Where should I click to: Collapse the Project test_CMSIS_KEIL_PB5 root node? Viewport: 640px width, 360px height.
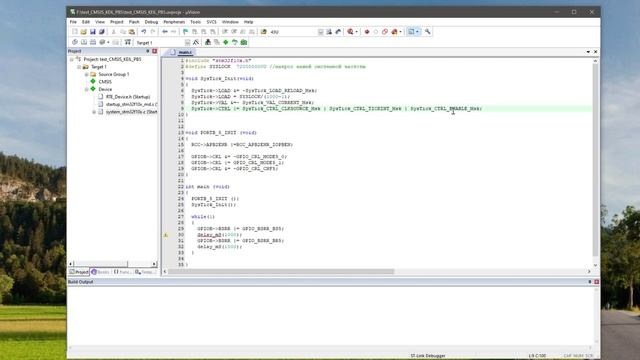(x=72, y=59)
